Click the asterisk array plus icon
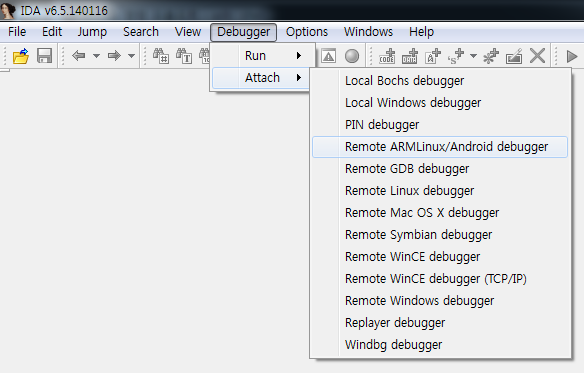The height and width of the screenshot is (373, 584). coord(491,56)
